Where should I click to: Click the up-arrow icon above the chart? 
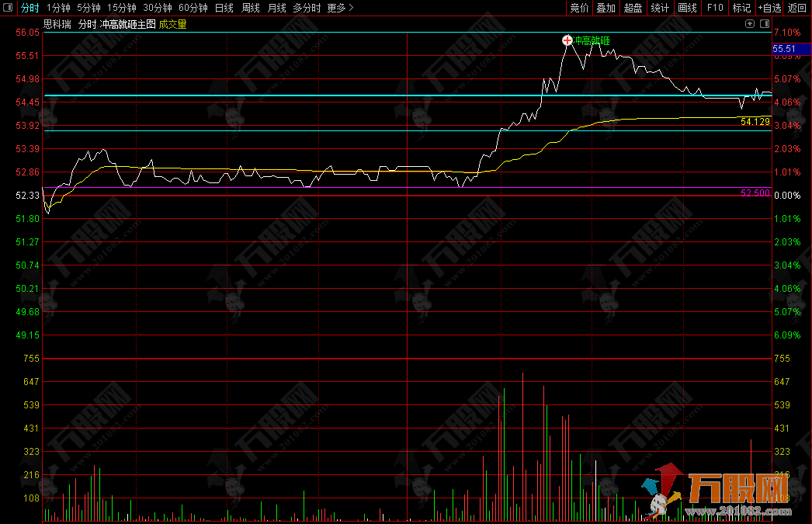[749, 24]
